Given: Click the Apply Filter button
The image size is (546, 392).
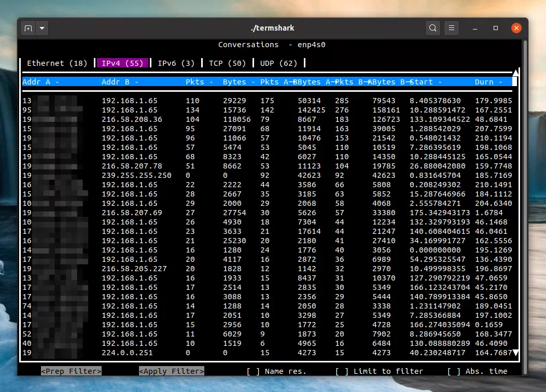Looking at the screenshot, I should tap(171, 371).
